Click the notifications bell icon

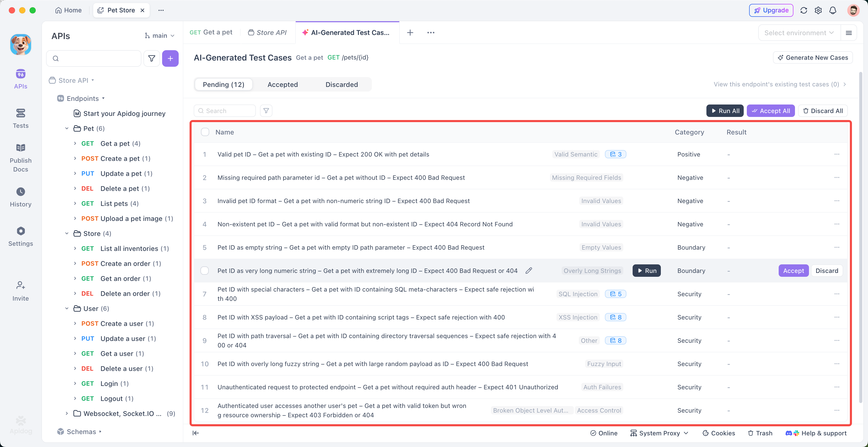pyautogui.click(x=833, y=10)
